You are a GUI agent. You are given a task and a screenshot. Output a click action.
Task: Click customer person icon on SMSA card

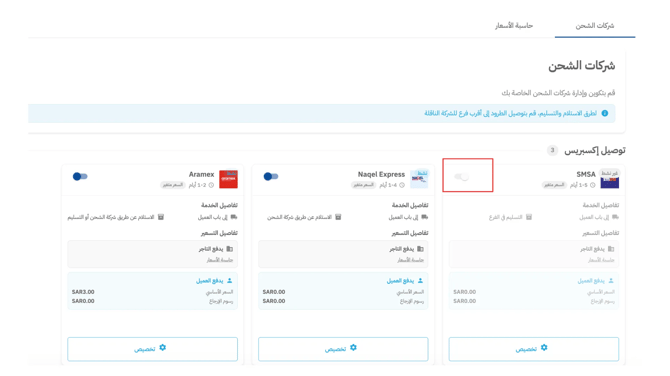click(611, 281)
